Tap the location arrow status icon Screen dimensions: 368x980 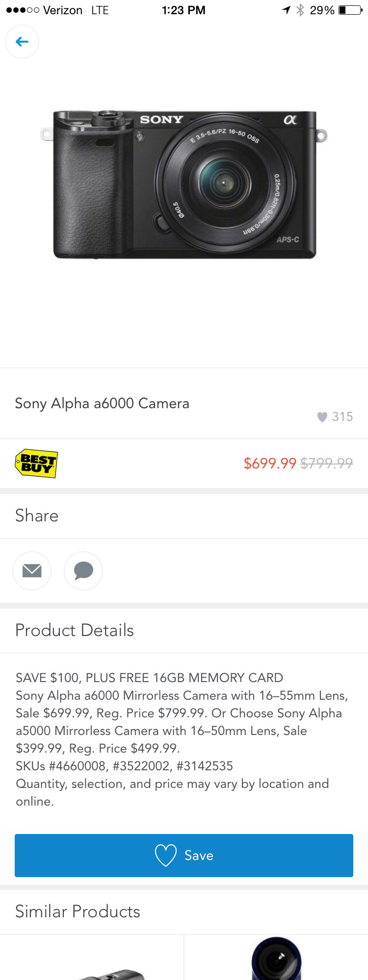287,10
